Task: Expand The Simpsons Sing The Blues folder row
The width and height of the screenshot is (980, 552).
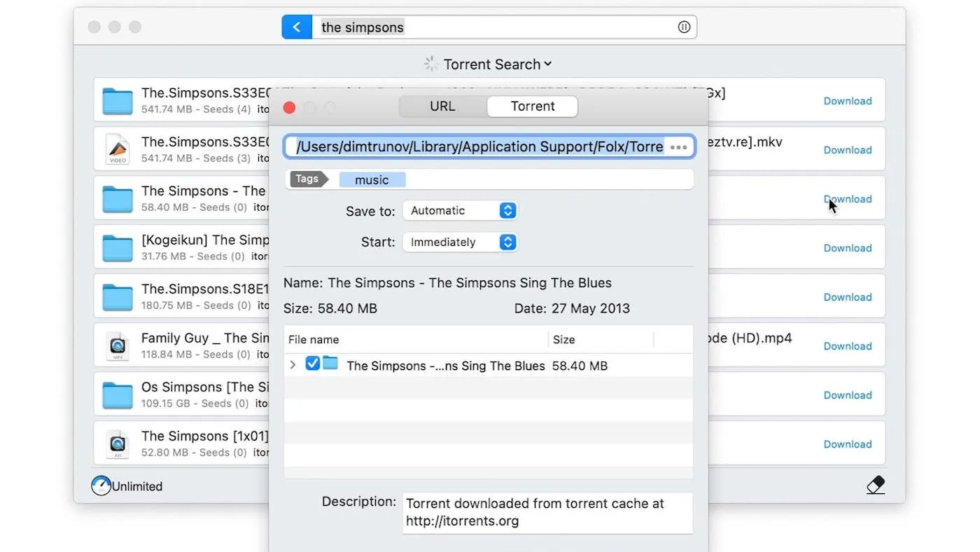Action: click(x=293, y=365)
